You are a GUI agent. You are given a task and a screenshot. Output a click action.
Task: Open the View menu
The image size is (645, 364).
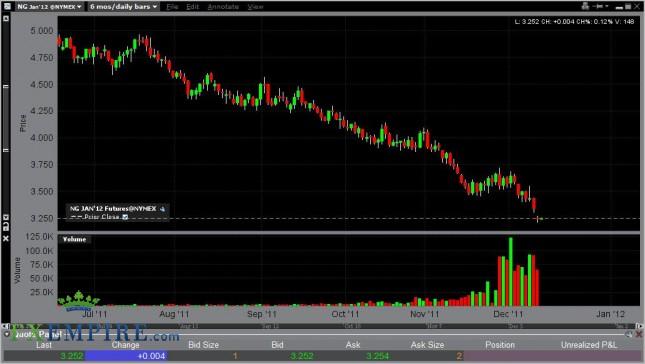(x=255, y=7)
